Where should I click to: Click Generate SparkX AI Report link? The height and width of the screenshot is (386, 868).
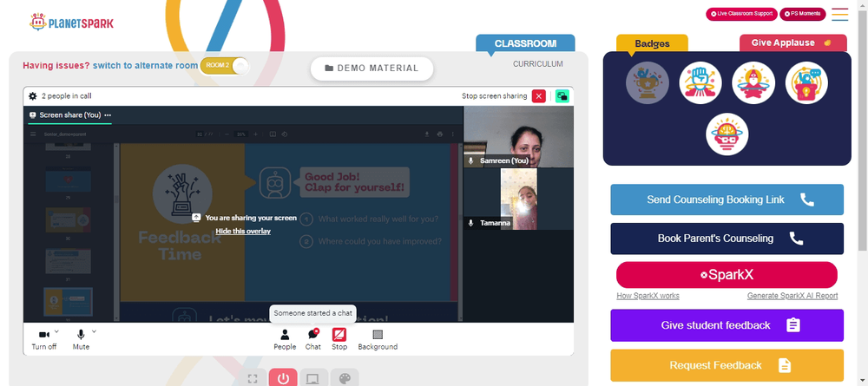click(792, 296)
